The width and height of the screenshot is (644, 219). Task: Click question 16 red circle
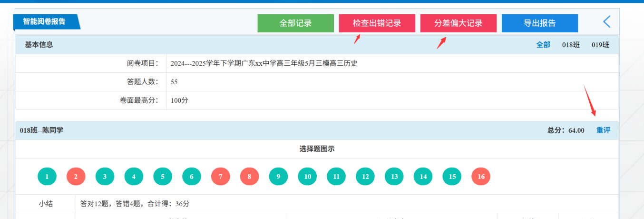[481, 177]
